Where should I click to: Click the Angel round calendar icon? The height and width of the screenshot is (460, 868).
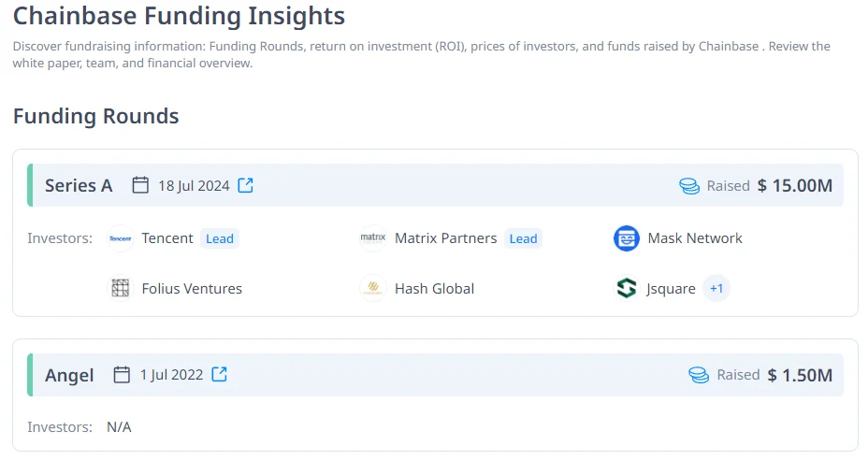click(x=122, y=375)
